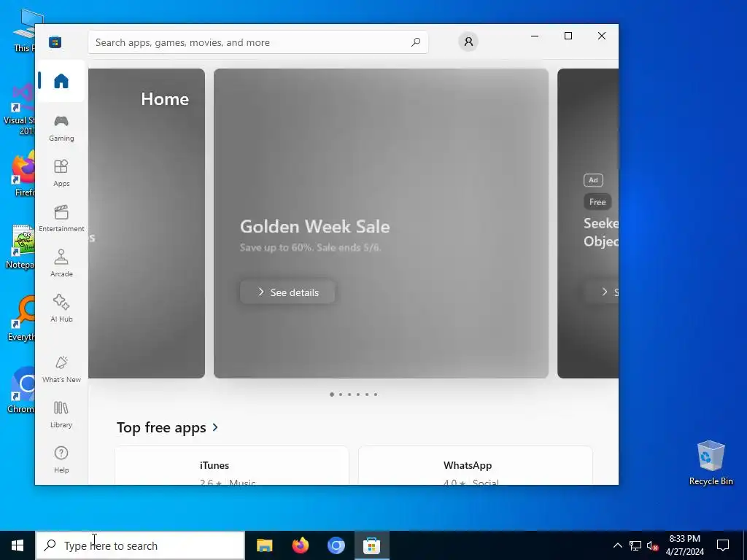747x560 pixels.
Task: Launch Firefox from the taskbar
Action: (x=300, y=545)
